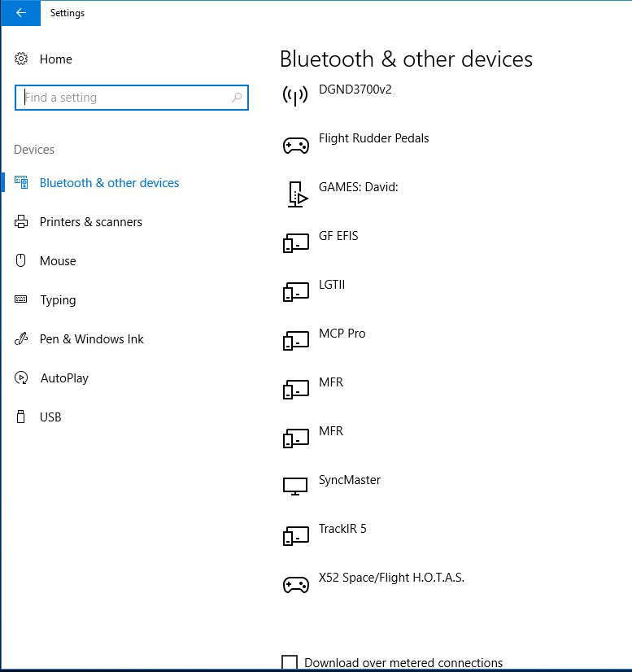Image resolution: width=632 pixels, height=672 pixels.
Task: Click the Home gear icon
Action: [x=22, y=59]
